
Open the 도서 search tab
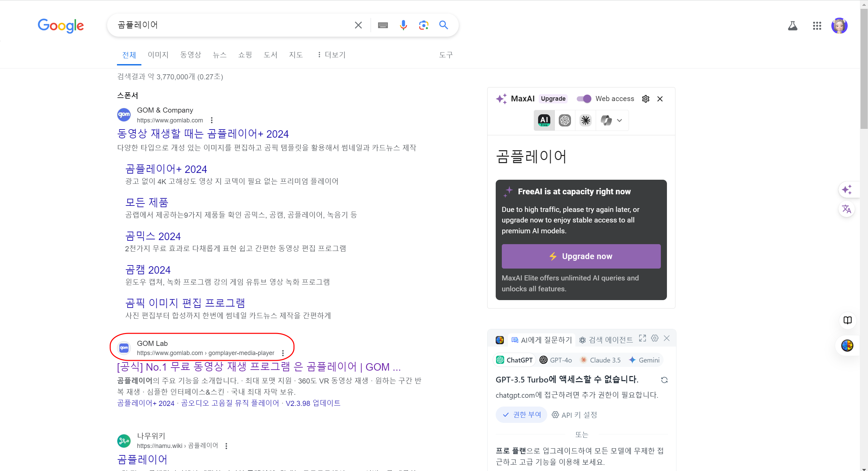point(271,55)
